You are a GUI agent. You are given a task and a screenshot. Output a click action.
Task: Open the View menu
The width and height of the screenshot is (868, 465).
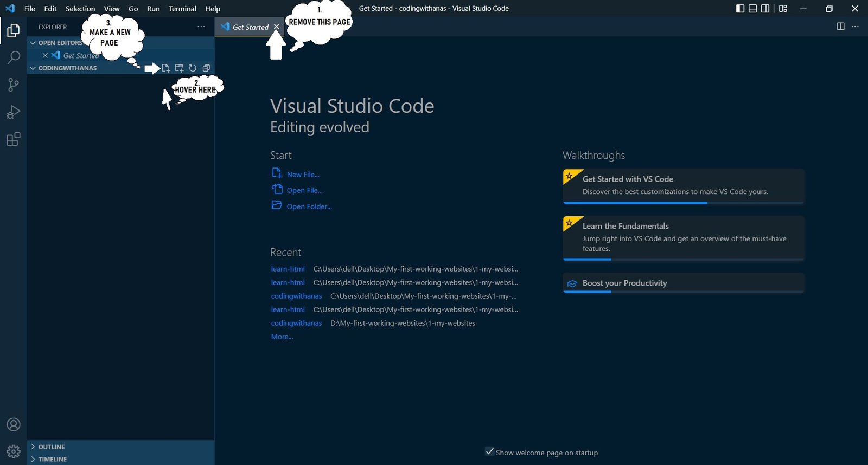(x=112, y=9)
